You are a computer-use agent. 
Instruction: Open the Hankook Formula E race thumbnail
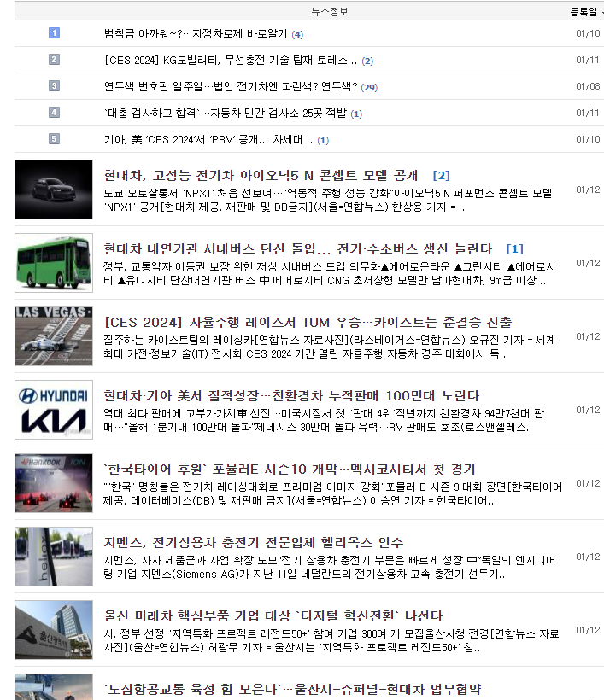(54, 483)
